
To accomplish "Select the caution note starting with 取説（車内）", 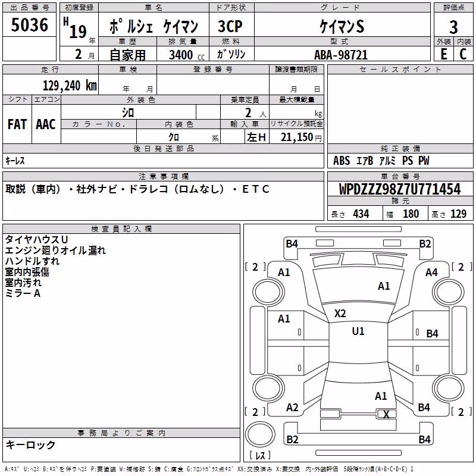I will [x=137, y=189].
